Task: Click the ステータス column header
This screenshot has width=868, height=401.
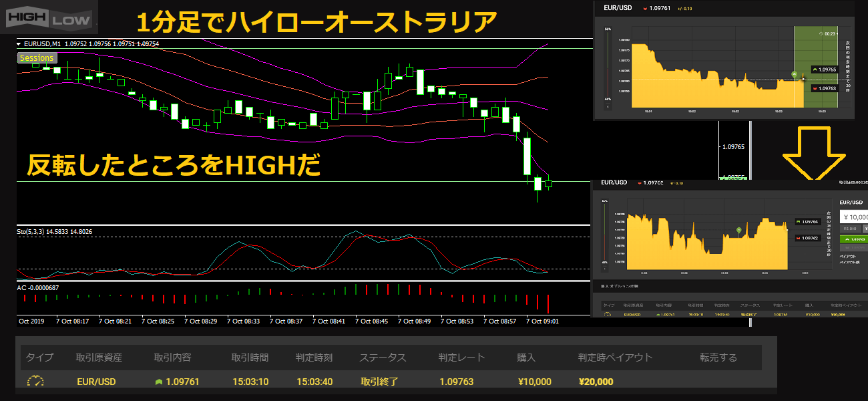Action: pyautogui.click(x=383, y=358)
